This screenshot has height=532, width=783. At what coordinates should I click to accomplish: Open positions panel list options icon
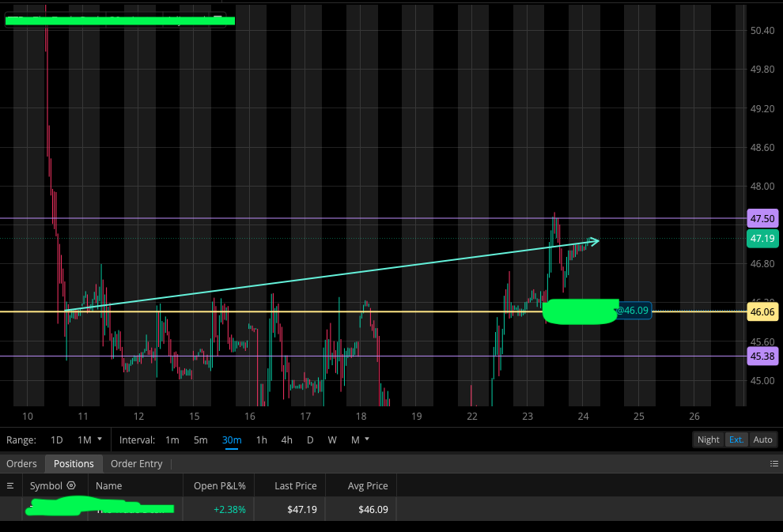774,464
